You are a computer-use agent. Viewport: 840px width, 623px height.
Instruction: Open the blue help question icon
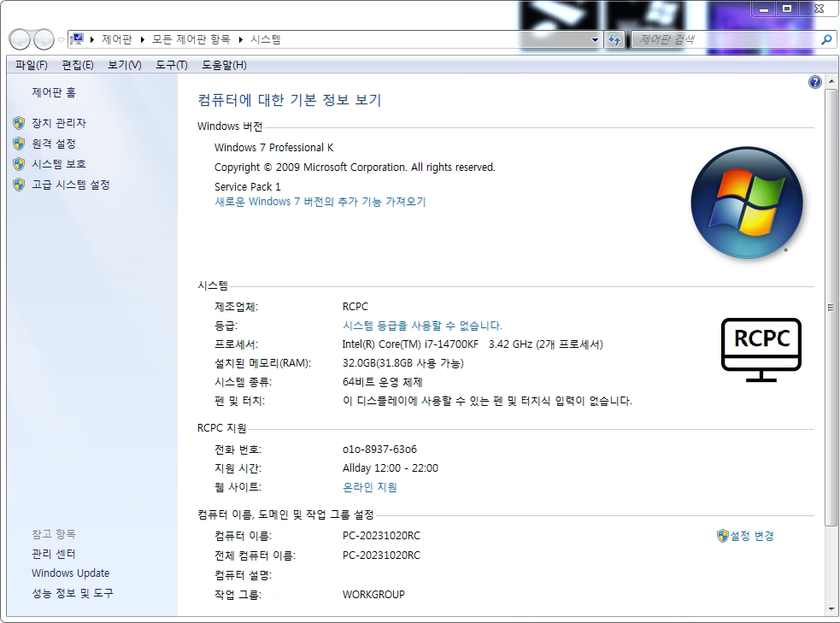[x=815, y=82]
